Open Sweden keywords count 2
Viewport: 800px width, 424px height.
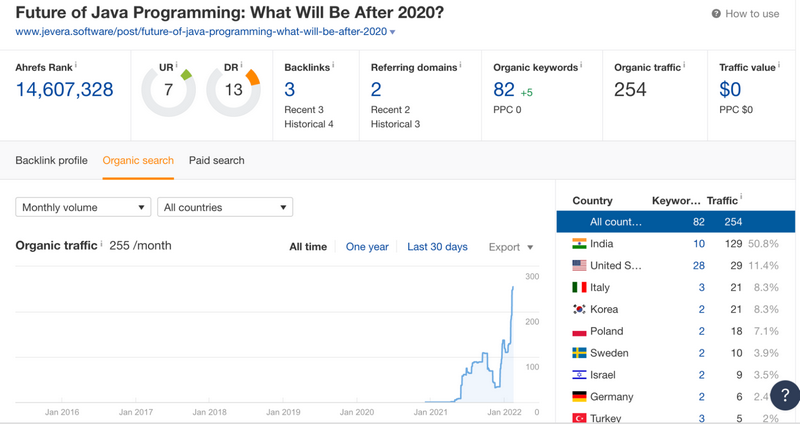(x=702, y=353)
